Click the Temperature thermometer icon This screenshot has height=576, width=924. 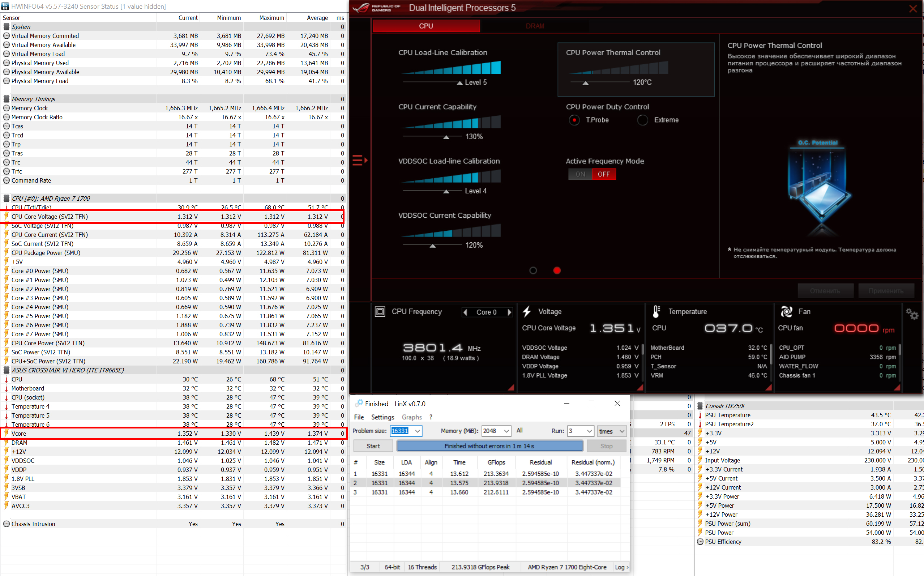coord(656,312)
